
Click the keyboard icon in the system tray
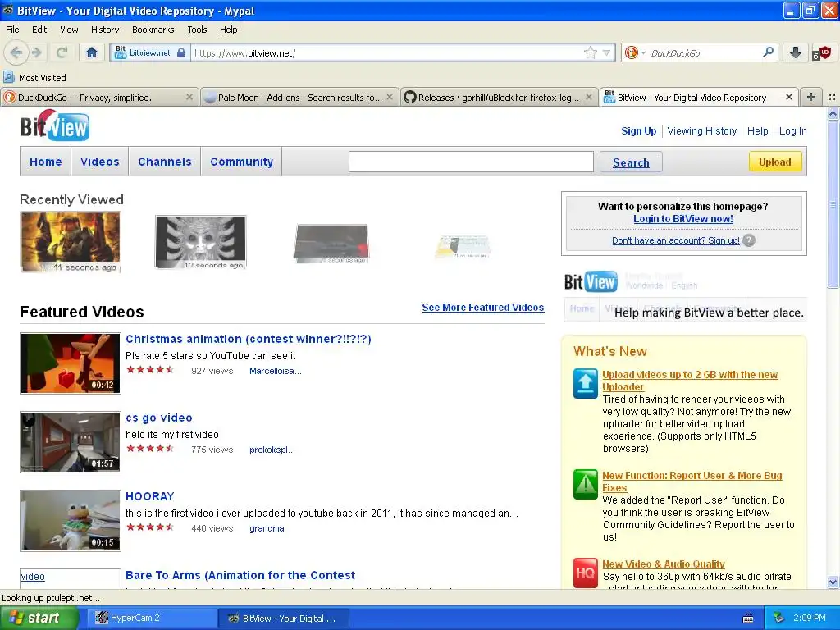click(748, 619)
